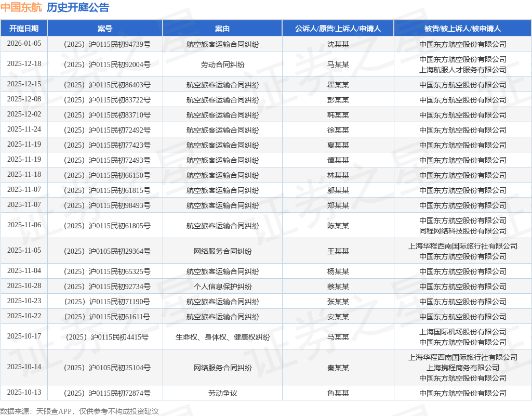Click date 2026-01-05

tap(24, 44)
